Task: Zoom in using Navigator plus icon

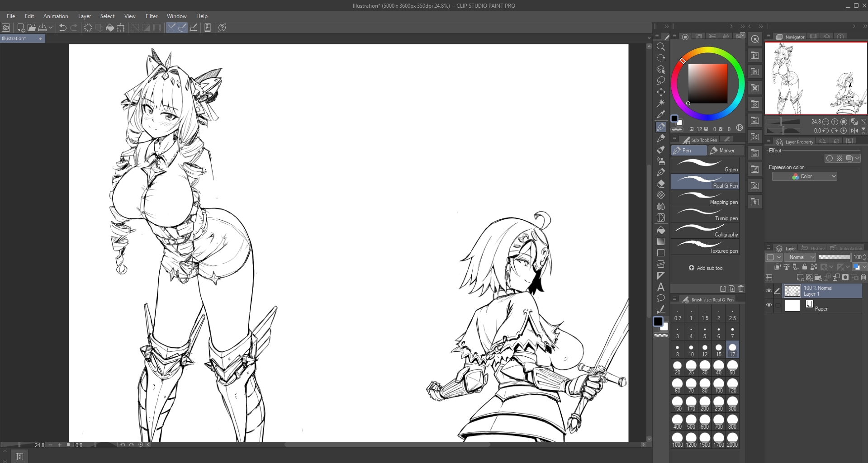Action: [835, 122]
